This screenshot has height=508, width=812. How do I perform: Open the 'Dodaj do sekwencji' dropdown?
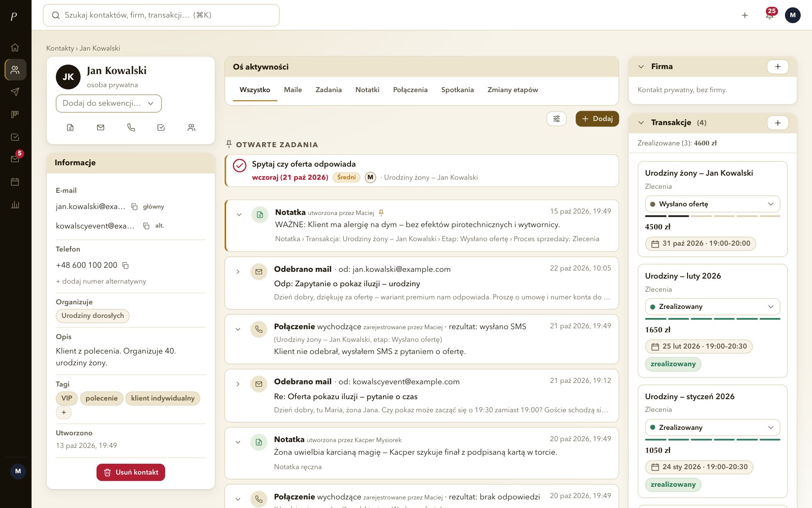click(109, 103)
